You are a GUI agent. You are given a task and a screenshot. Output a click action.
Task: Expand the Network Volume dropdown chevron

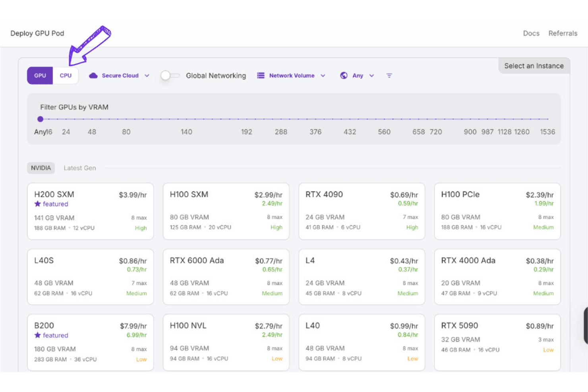pos(323,75)
